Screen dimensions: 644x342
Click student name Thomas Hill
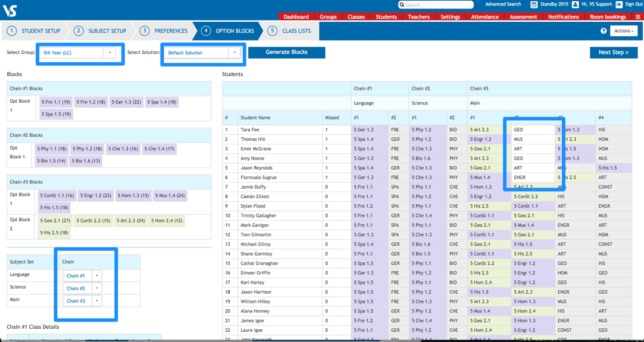pos(252,139)
